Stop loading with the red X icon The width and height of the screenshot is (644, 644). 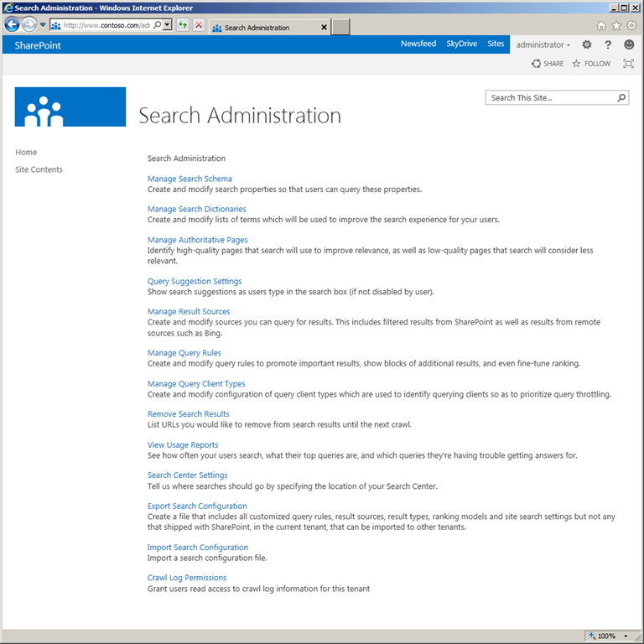click(x=199, y=25)
